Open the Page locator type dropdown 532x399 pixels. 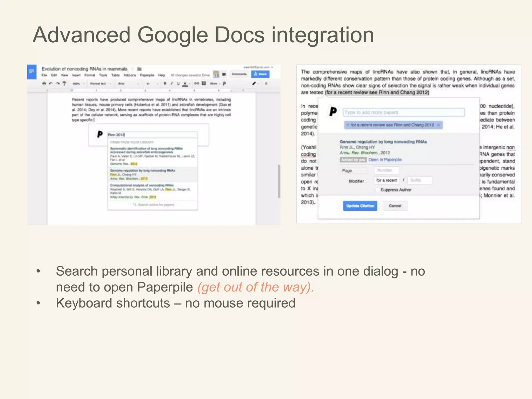coord(354,171)
